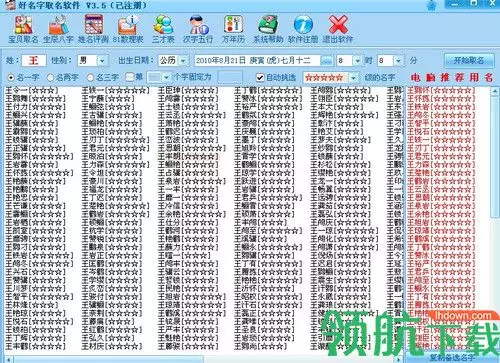
Task: Open the 姓名评测 name evaluation tool
Action: point(93,29)
